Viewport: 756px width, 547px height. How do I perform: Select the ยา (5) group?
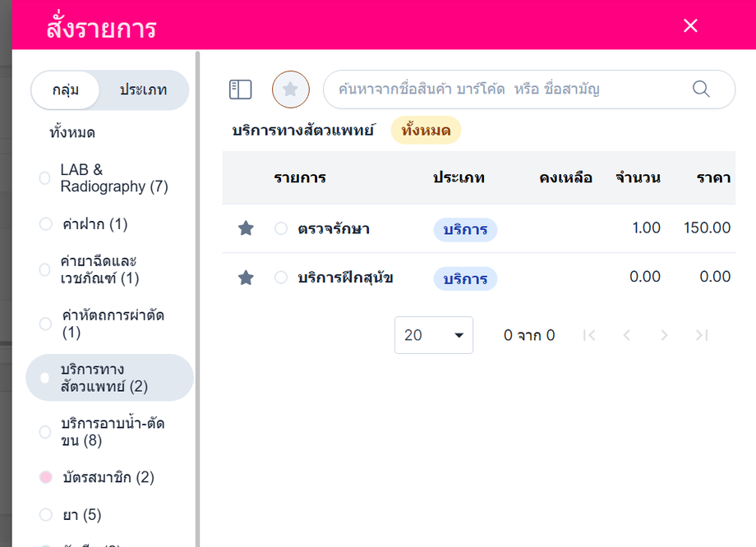[x=71, y=515]
